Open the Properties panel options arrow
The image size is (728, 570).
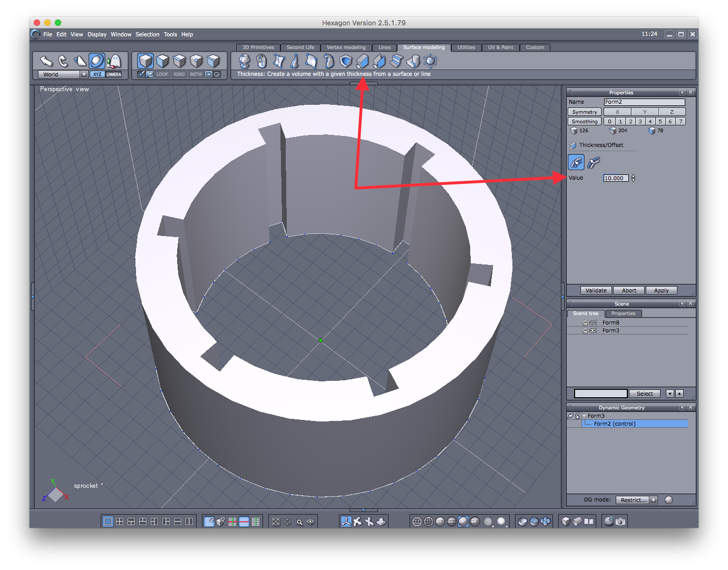pos(682,93)
